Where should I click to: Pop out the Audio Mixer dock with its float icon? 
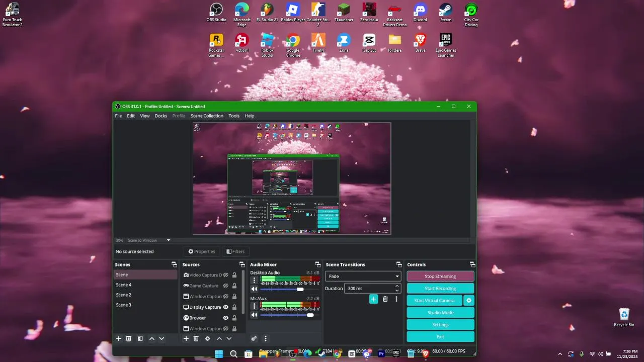coord(317,264)
